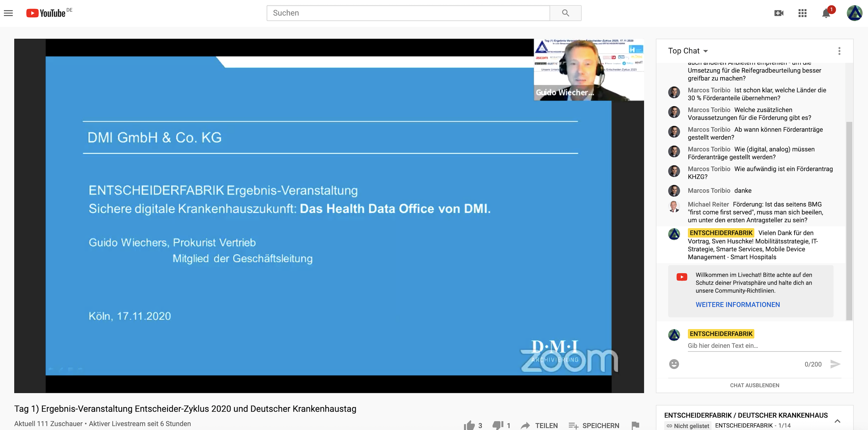Open the emoji picker in chat
The image size is (868, 430).
click(x=674, y=364)
